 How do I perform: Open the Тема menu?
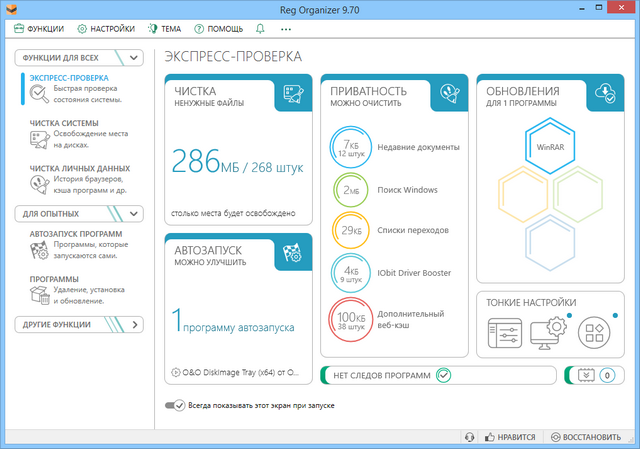pyautogui.click(x=164, y=30)
